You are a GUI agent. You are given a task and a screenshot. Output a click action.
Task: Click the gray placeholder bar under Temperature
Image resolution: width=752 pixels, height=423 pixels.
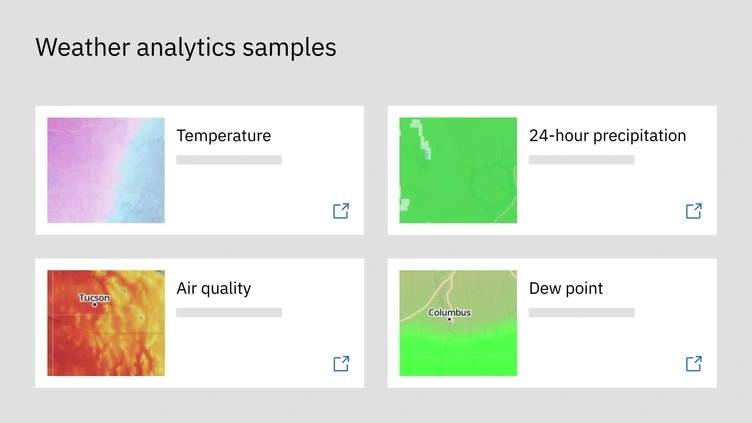pos(229,160)
